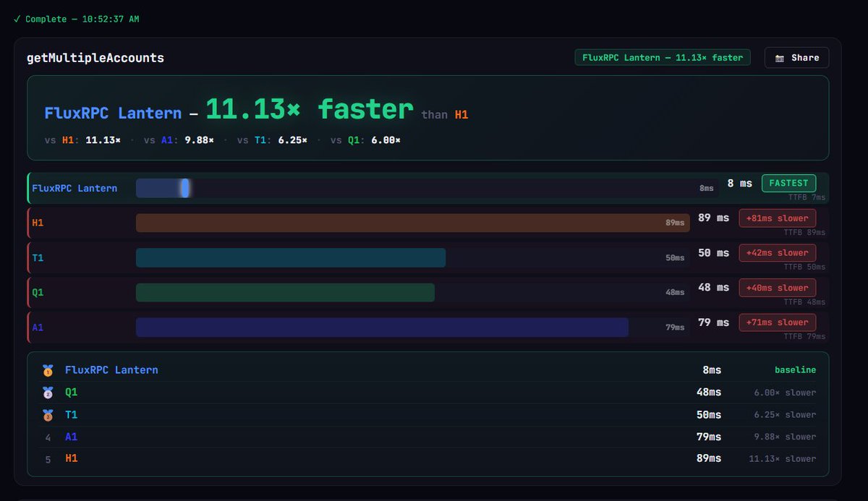Click the bronze medal icon next to T1
The image size is (868, 501).
[x=48, y=415]
